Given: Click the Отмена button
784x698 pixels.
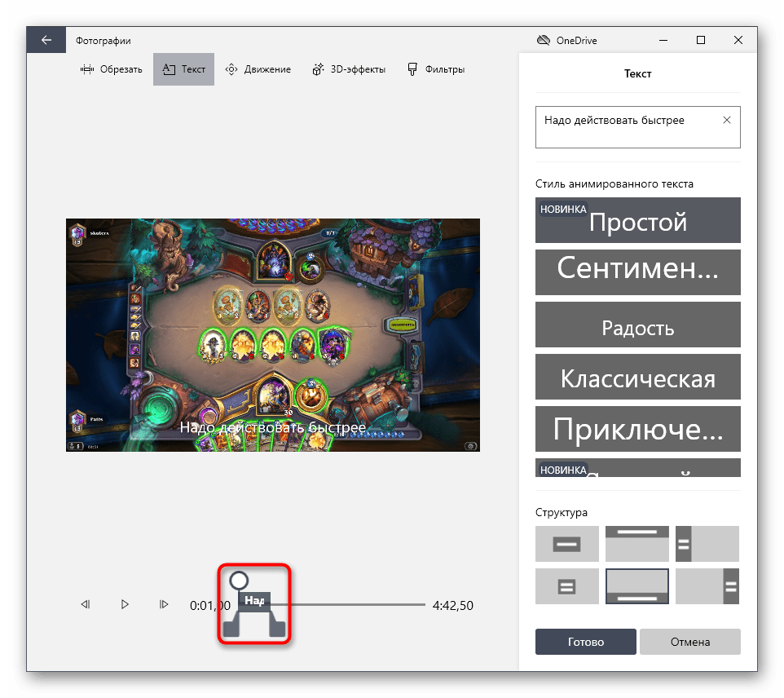Looking at the screenshot, I should (x=689, y=642).
